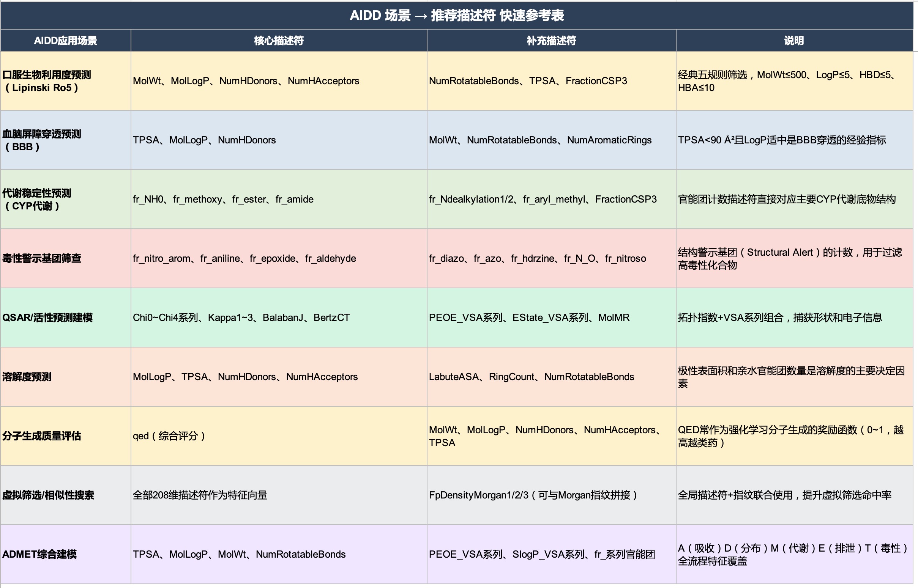
Task: Click the cell containing fr_nitro_arom descriptors
Action: [x=244, y=258]
